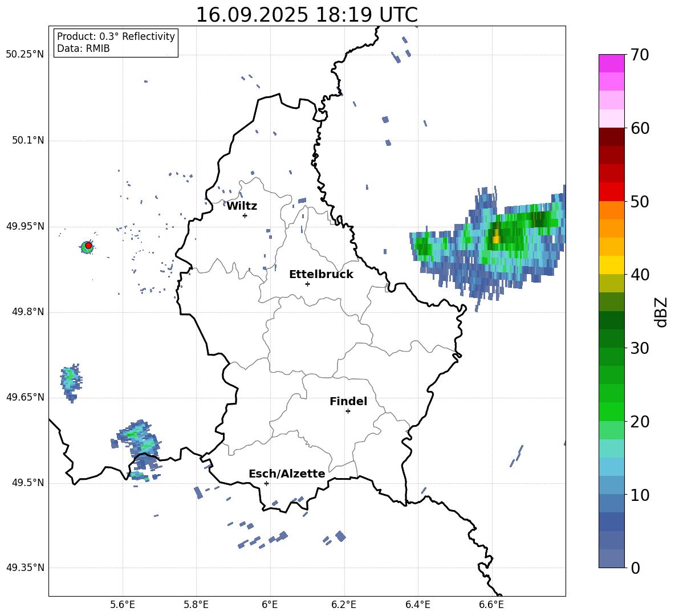Click the 6°E longitude label
Viewport: 675px width, 616px height.
click(270, 605)
